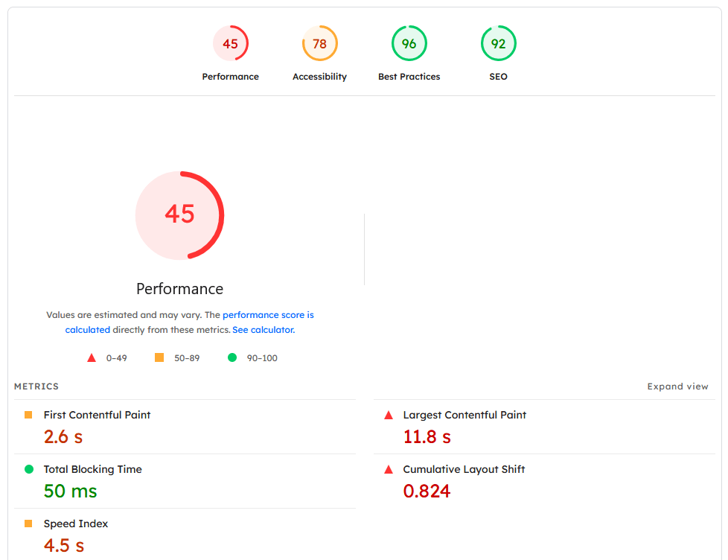Expand the metrics view
Image resolution: width=728 pixels, height=560 pixels.
(x=677, y=386)
